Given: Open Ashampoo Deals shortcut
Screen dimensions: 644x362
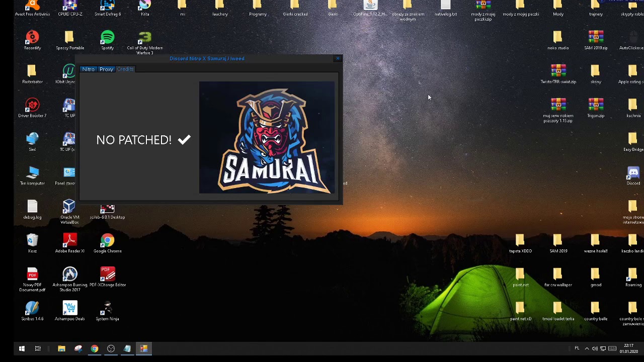Looking at the screenshot, I should point(69,312).
